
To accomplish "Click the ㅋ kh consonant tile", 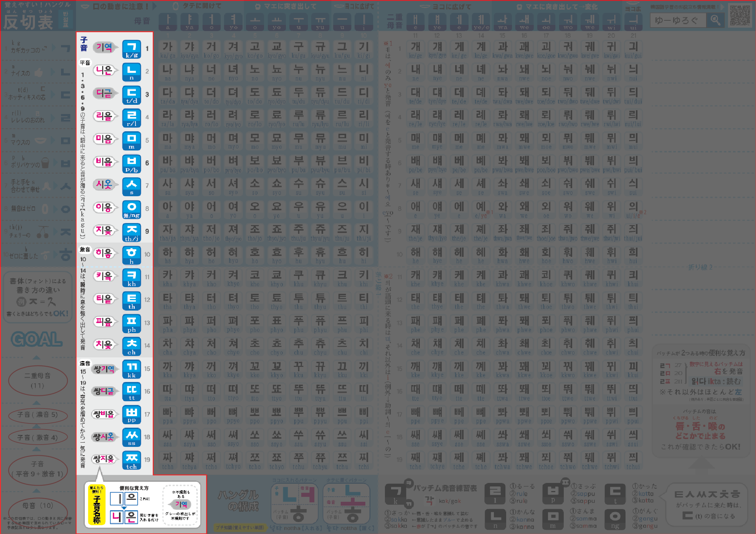I will click(x=132, y=278).
